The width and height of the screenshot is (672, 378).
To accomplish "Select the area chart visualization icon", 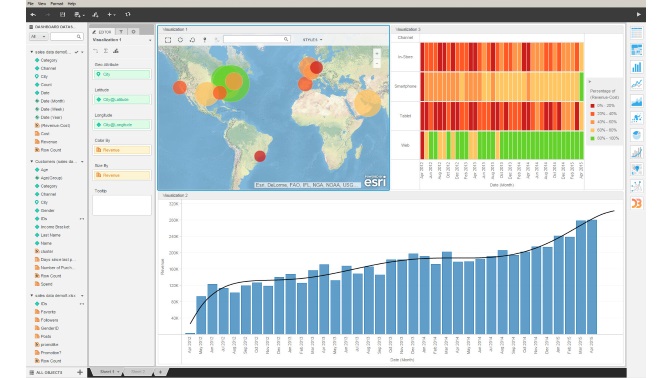I will [636, 101].
